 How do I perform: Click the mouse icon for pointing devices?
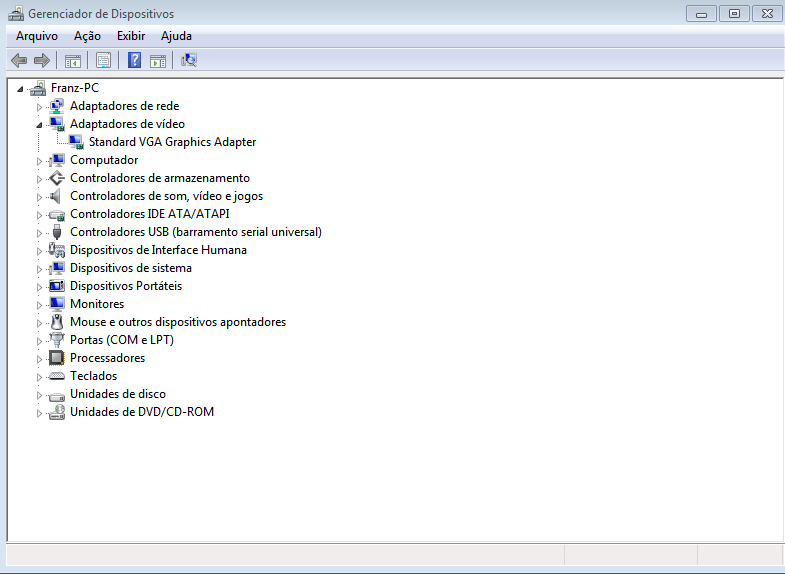57,322
